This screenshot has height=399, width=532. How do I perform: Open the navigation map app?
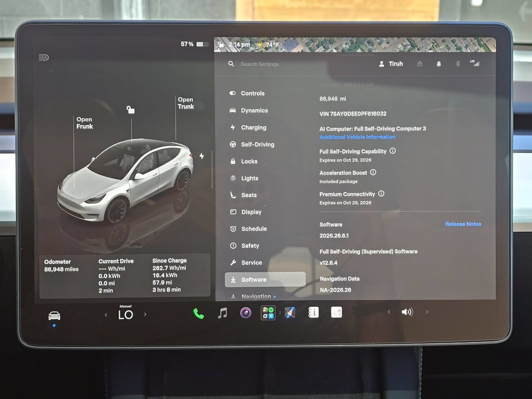tap(290, 313)
